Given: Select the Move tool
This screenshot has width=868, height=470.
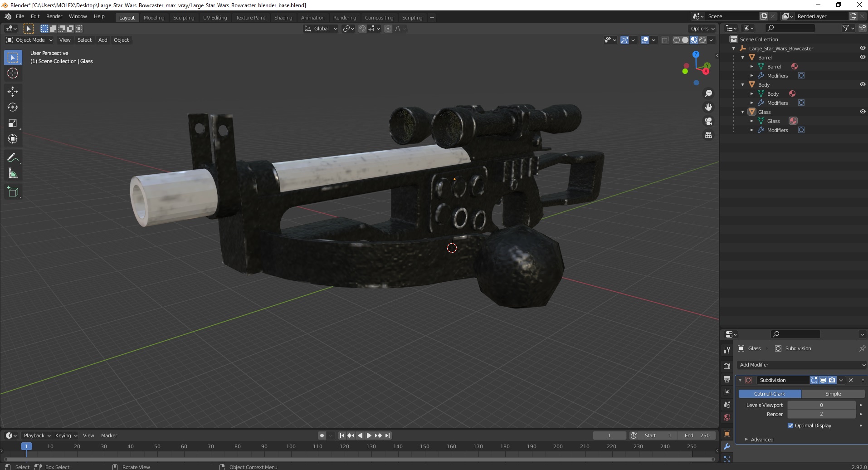Looking at the screenshot, I should point(13,91).
